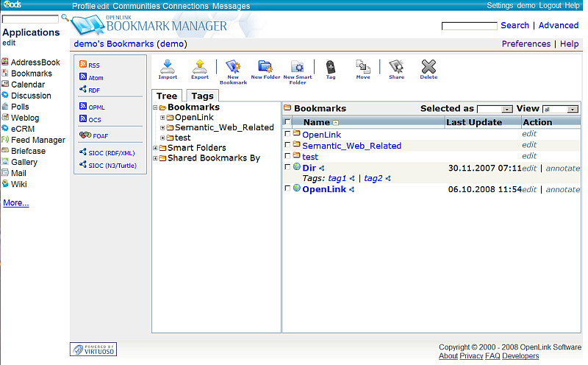Viewport: 588px width, 365px height.
Task: Focus the search field beside Search link
Action: [x=469, y=26]
